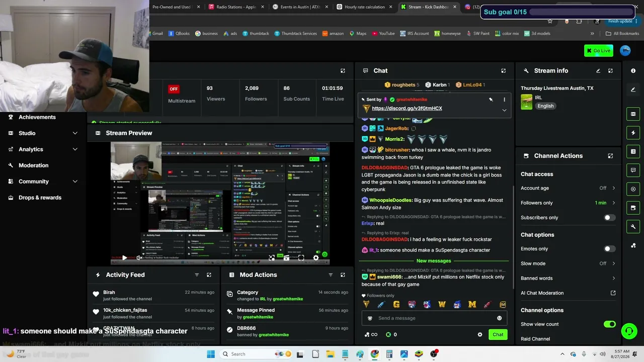644x362 pixels.
Task: Open the pinned discord.gg link
Action: 407,109
